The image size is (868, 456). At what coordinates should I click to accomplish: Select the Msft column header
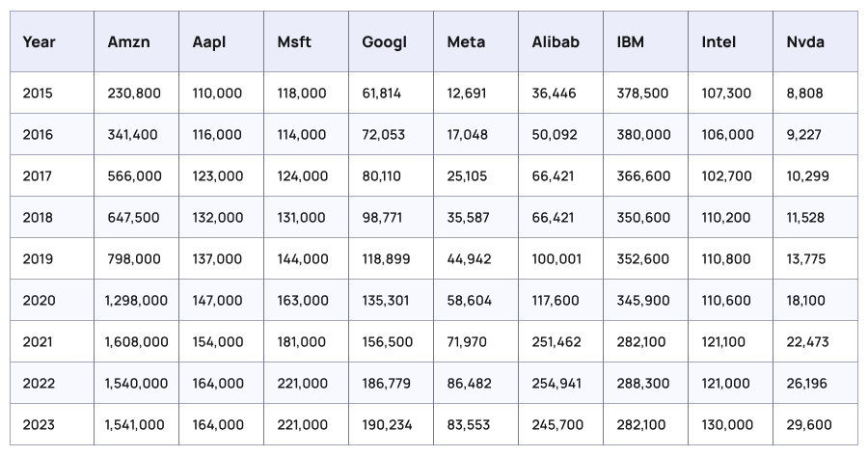pos(294,42)
